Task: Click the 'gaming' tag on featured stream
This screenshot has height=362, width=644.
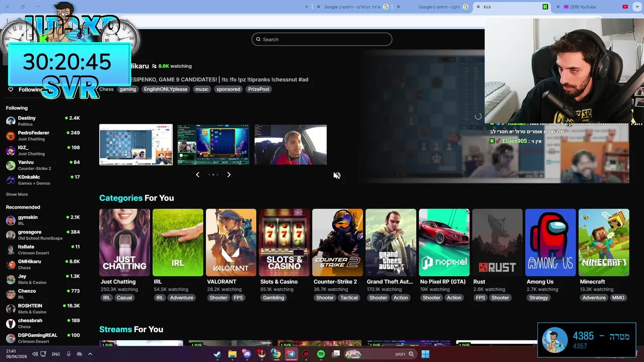Action: (x=128, y=89)
